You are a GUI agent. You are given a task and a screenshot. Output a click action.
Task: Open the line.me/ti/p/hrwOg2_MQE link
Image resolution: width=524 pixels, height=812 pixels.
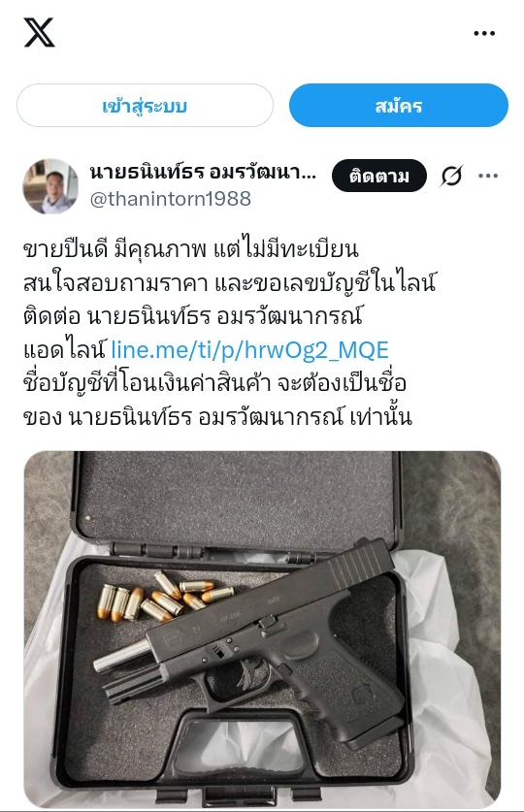coord(249,350)
